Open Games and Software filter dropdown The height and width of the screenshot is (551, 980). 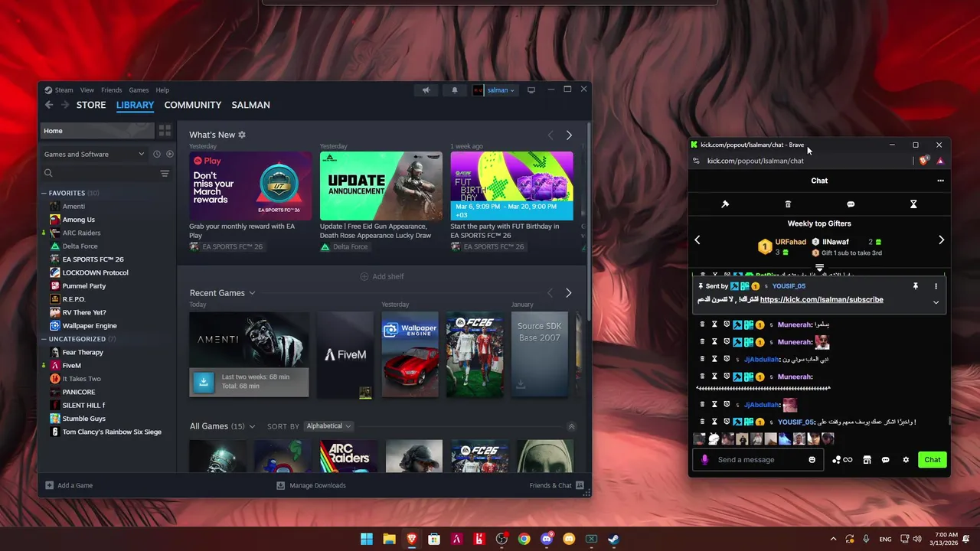[x=94, y=154]
